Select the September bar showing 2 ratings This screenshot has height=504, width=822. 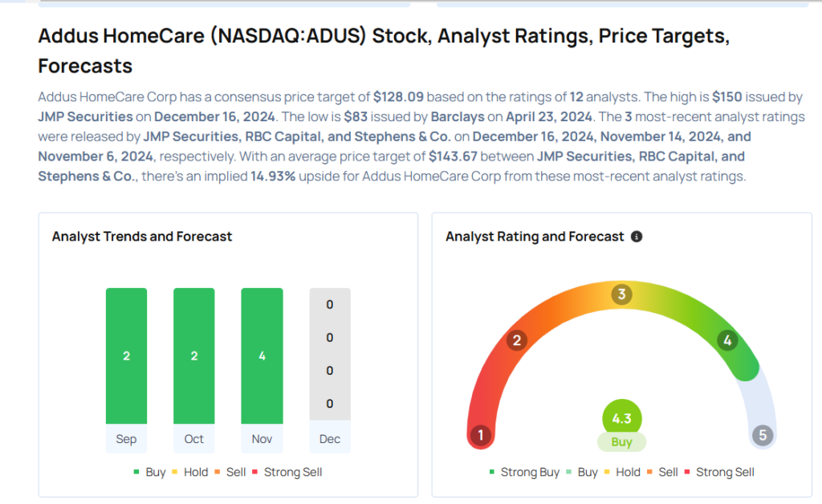coord(126,356)
